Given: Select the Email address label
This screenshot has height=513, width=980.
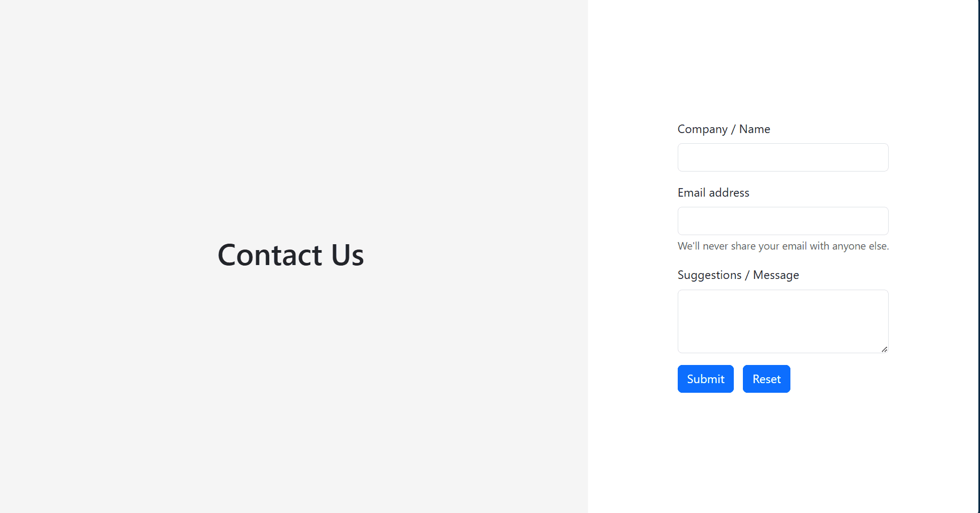Looking at the screenshot, I should 713,192.
